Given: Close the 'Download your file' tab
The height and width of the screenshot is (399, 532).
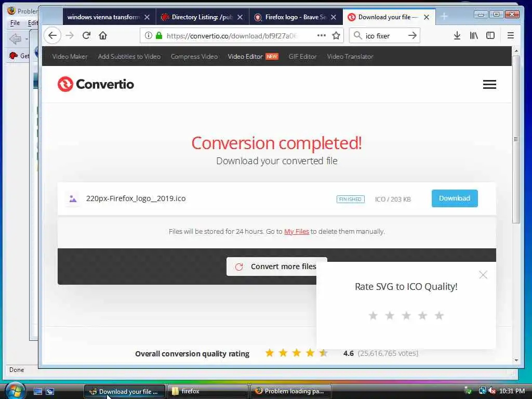Looking at the screenshot, I should (x=427, y=17).
